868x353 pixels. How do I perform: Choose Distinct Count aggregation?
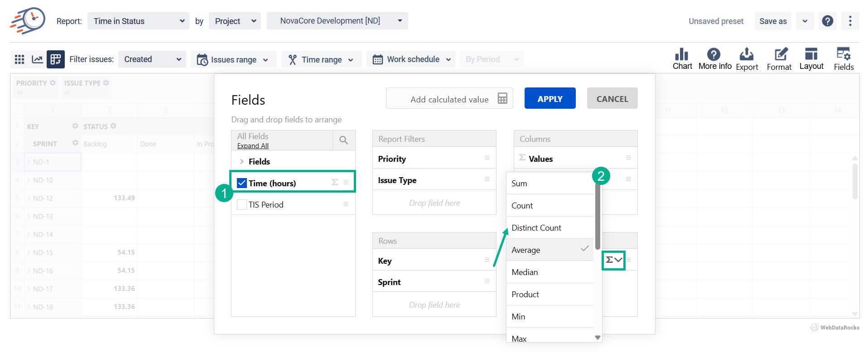tap(536, 228)
